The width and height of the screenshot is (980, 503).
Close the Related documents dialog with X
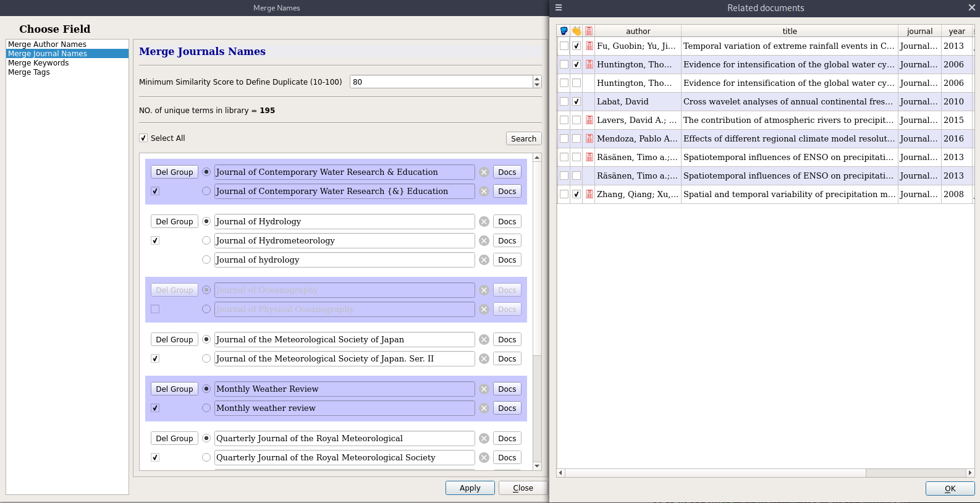pos(972,8)
